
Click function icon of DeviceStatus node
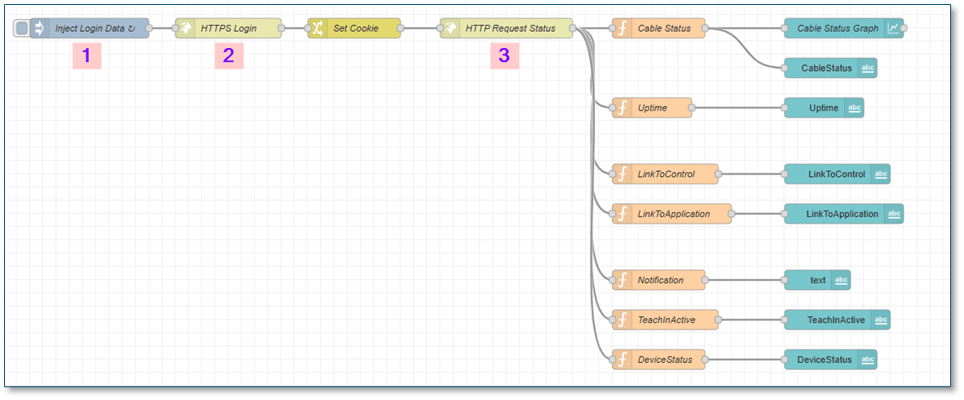pos(622,359)
